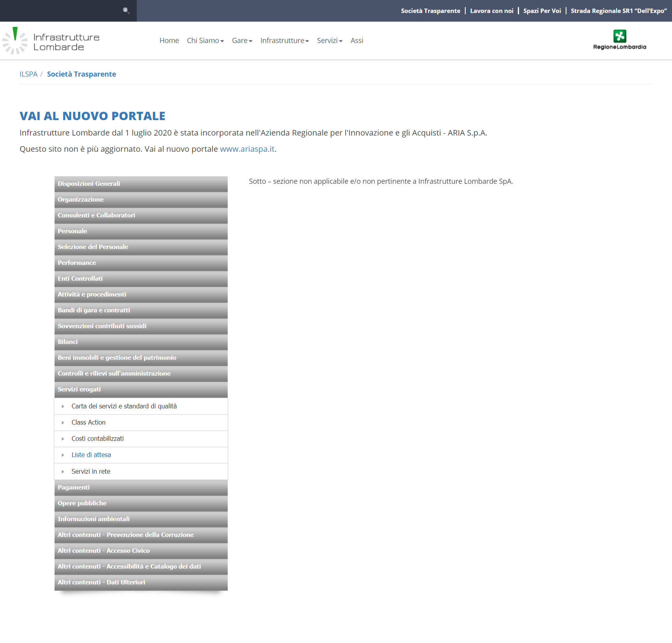
Task: Click arrow bullet beside Servizi in rete
Action: click(x=63, y=472)
